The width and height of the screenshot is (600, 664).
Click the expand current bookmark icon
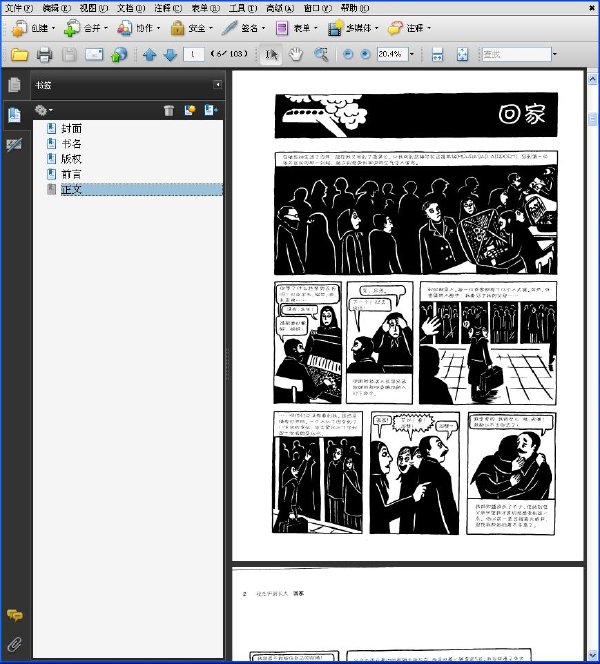pos(210,111)
